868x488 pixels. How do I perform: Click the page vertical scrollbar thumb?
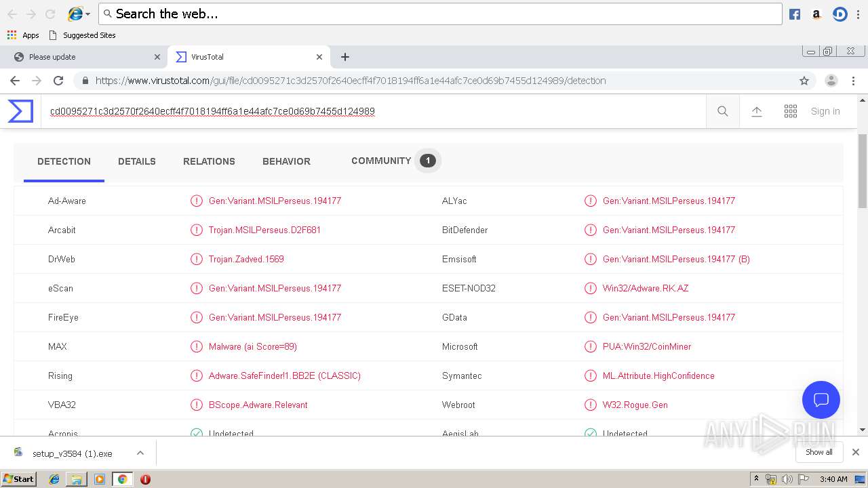click(863, 171)
